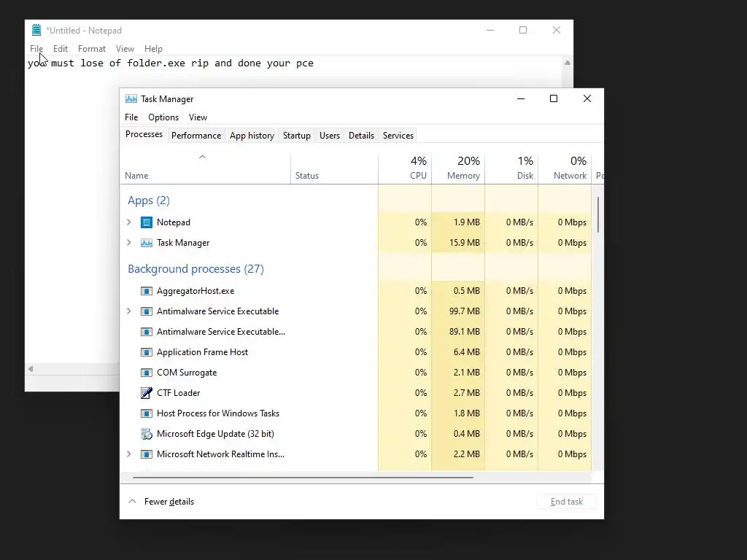Click the Notepad app icon in process list
This screenshot has width=747, height=560.
pyautogui.click(x=146, y=222)
